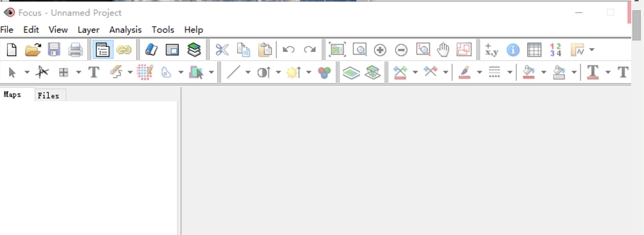Open the cursor x,y coordinates tool

(x=491, y=50)
